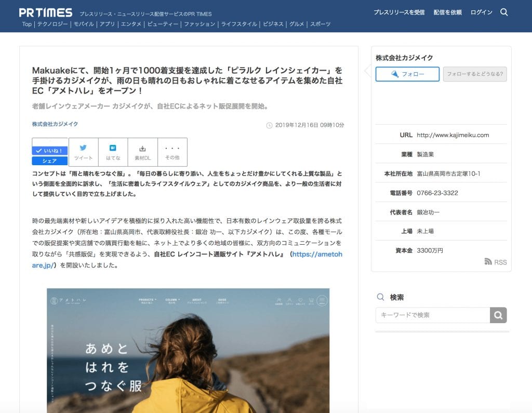Image resolution: width=532 pixels, height=413 pixels.
Task: Click the ツイート Twitter share icon
Action: [83, 151]
